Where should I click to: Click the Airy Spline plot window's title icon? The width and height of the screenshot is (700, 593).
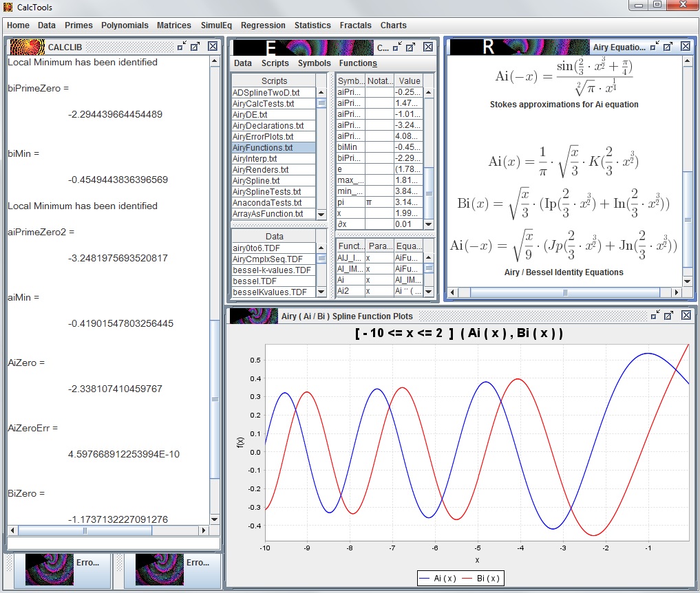coord(254,316)
